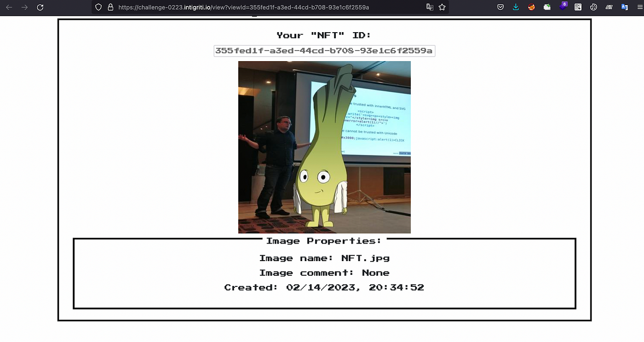
Task: Click the 'Image comment: None' line
Action: tap(324, 273)
